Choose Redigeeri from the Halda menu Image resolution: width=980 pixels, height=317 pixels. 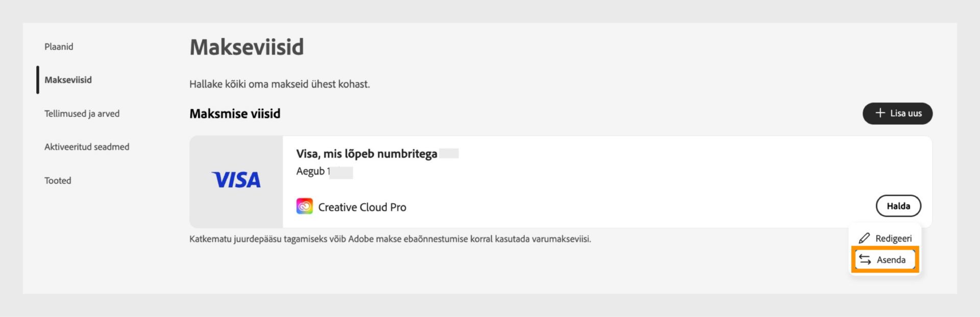pos(885,238)
